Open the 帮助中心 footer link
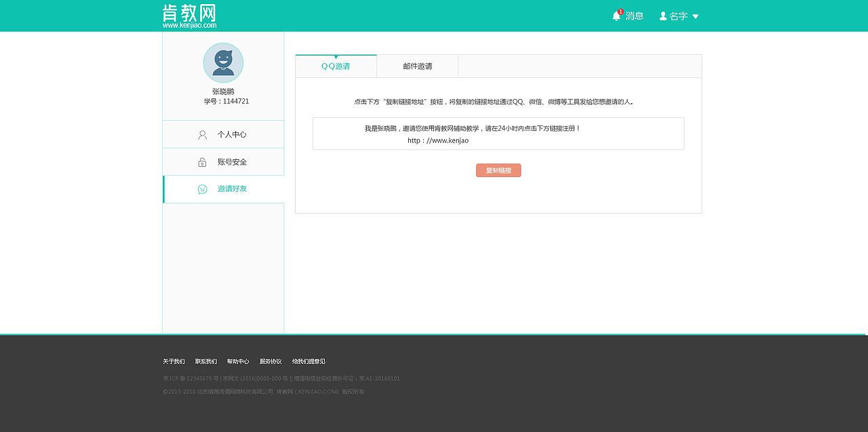 (x=238, y=361)
